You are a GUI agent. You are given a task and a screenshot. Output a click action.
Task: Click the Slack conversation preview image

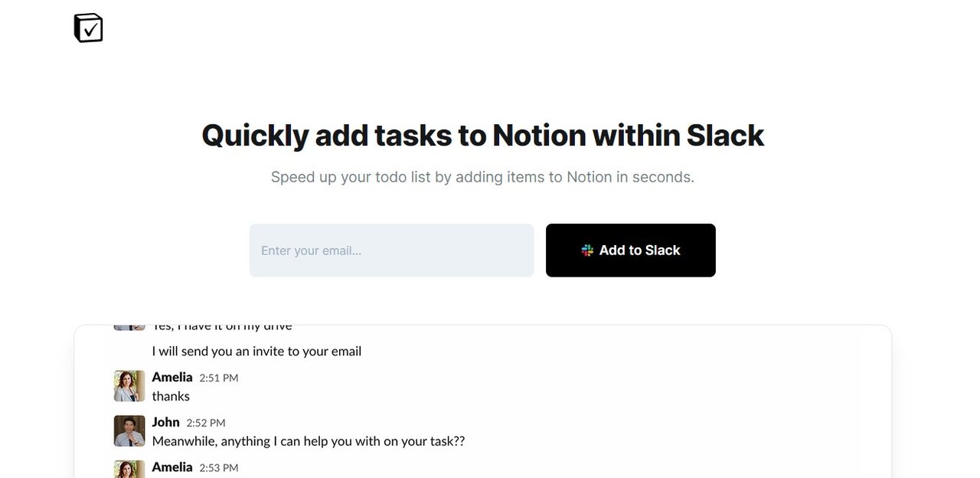[483, 401]
